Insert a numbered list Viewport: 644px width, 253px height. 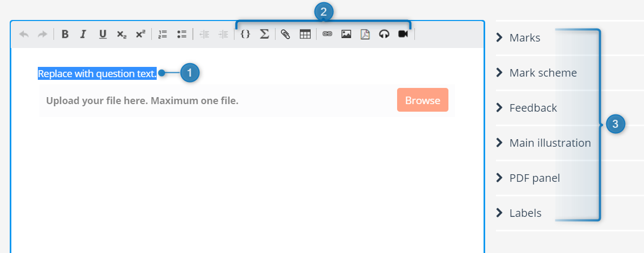pyautogui.click(x=163, y=35)
